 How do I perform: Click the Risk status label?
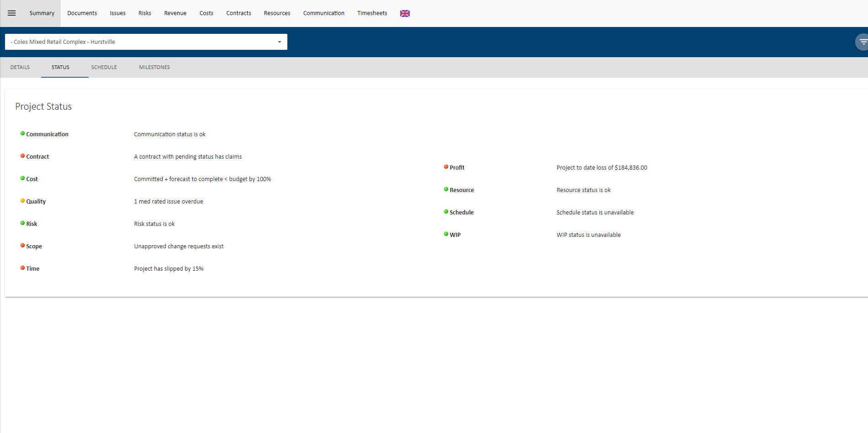coord(32,224)
